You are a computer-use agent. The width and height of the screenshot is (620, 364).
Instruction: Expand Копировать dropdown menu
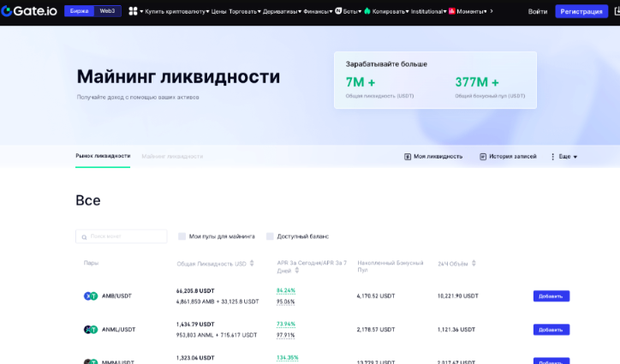pyautogui.click(x=390, y=11)
